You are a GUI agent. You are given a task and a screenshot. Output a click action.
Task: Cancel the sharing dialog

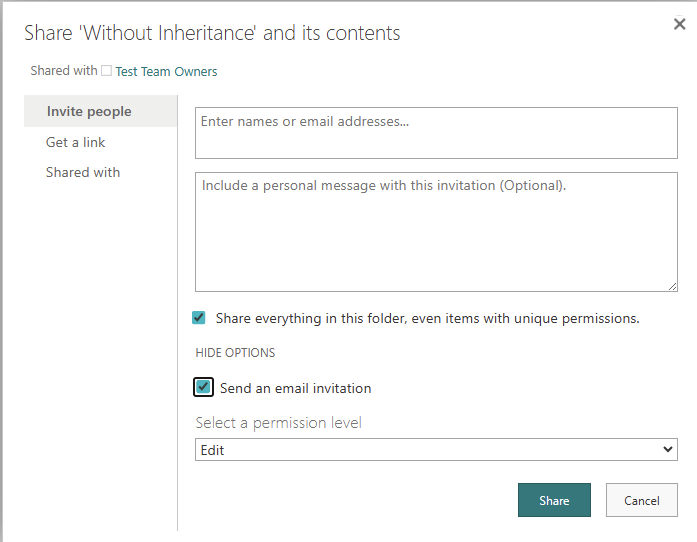641,500
